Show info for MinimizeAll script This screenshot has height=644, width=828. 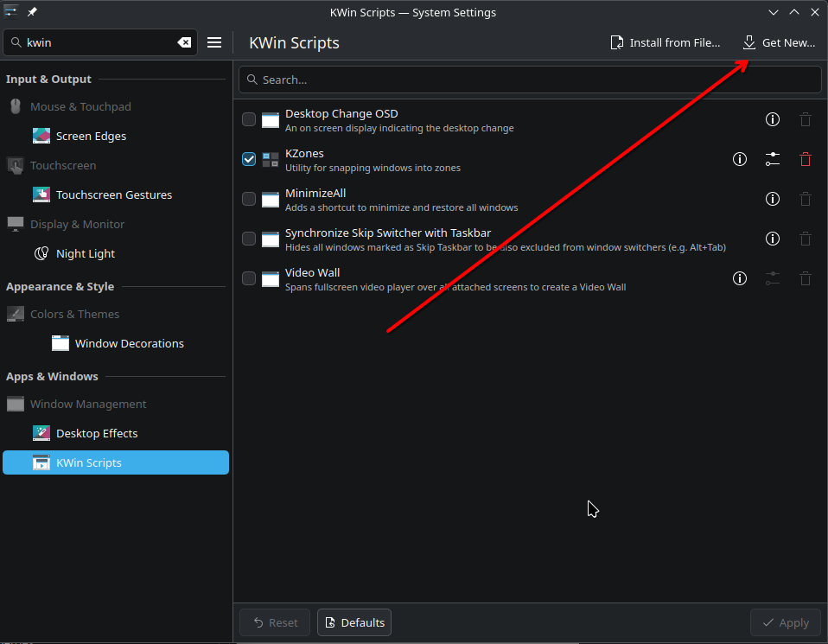click(x=772, y=199)
